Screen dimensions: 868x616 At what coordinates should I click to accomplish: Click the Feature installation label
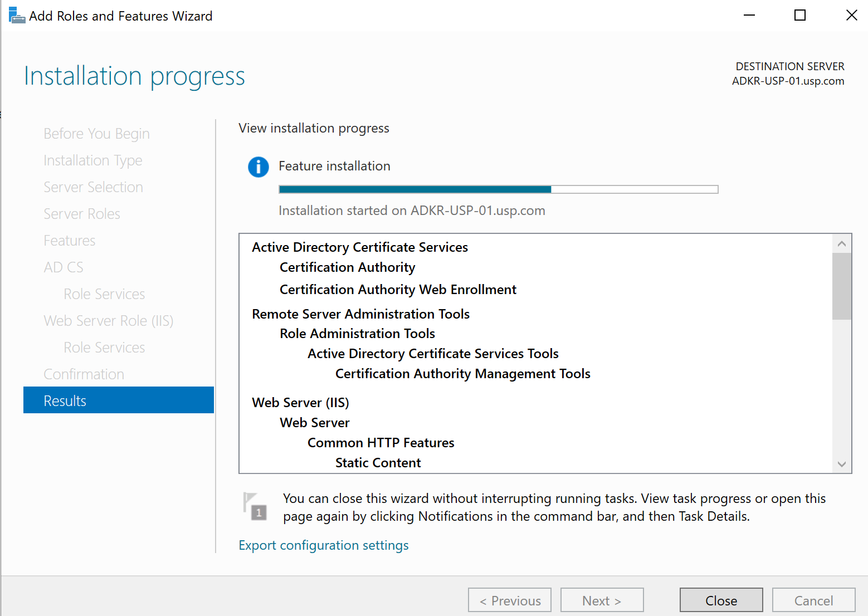pos(334,166)
